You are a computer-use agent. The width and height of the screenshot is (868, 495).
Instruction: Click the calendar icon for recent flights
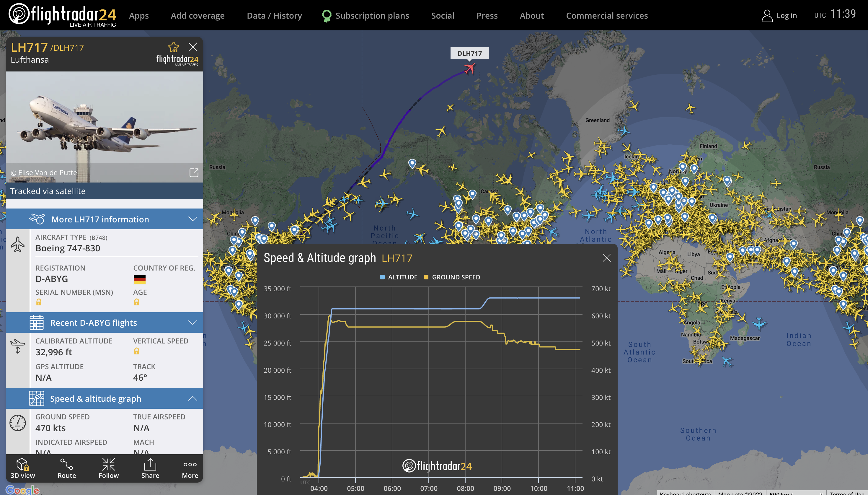coord(36,323)
